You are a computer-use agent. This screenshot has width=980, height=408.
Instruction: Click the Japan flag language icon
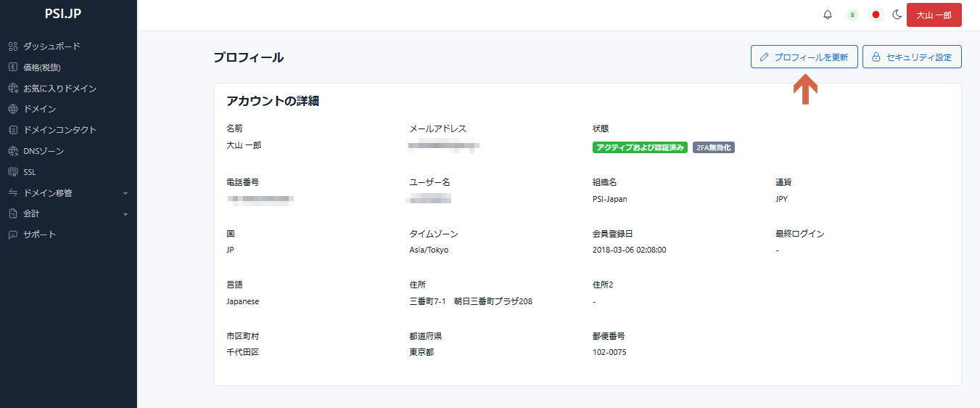(875, 15)
